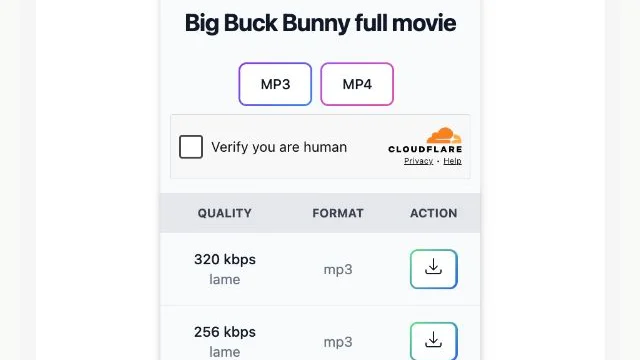The width and height of the screenshot is (640, 360).
Task: Click the QUALITY column header
Action: [x=224, y=213]
